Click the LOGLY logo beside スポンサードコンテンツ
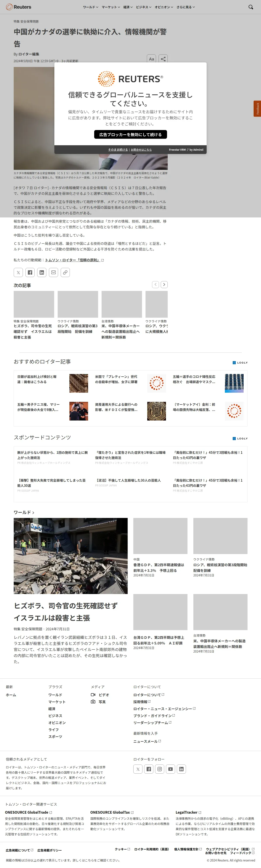 240,438
